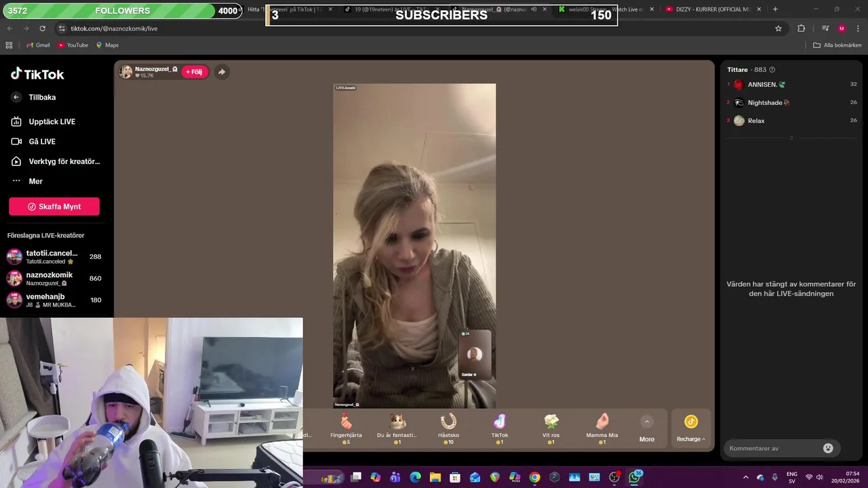
Task: Click the Tittare info icon
Action: [772, 70]
